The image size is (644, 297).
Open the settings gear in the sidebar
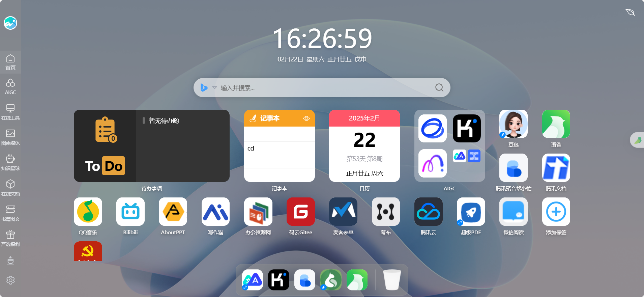click(10, 280)
